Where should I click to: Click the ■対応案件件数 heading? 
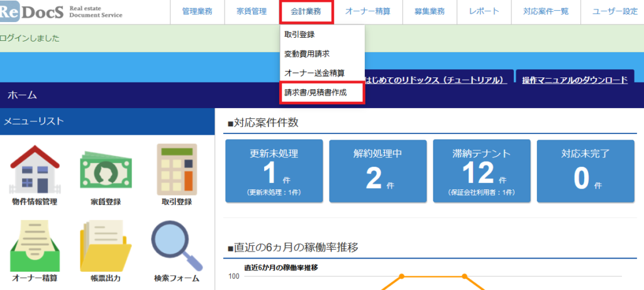(263, 123)
